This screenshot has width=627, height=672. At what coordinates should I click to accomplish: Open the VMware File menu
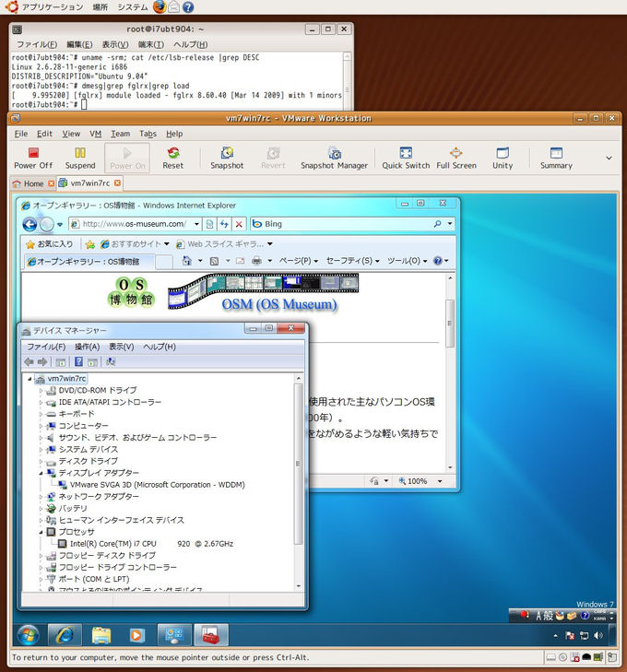point(21,134)
